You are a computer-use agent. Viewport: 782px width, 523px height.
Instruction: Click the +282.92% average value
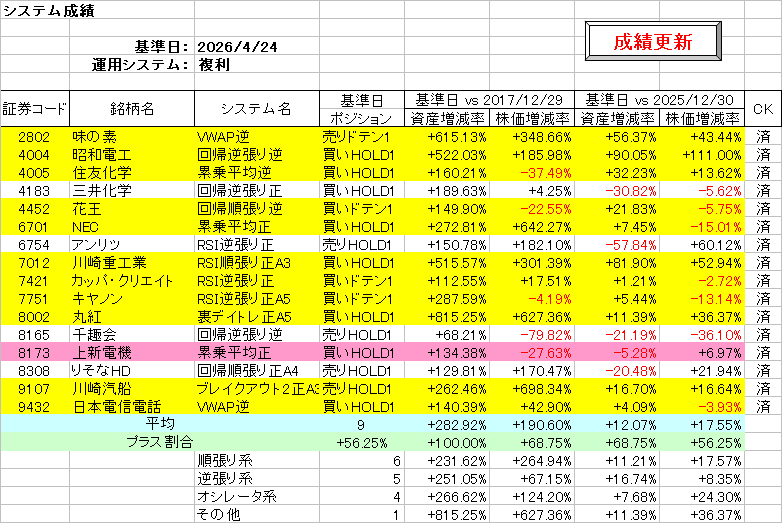[447, 424]
